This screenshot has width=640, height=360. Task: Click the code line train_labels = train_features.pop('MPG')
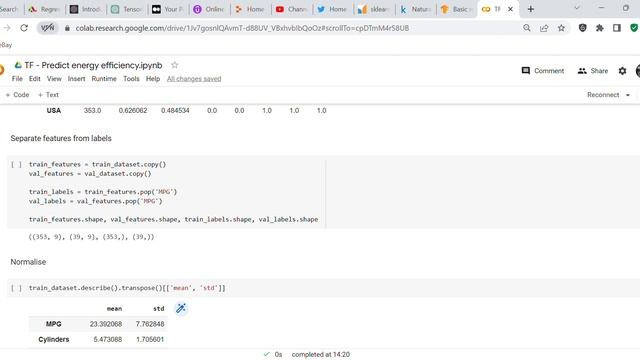[x=103, y=192]
